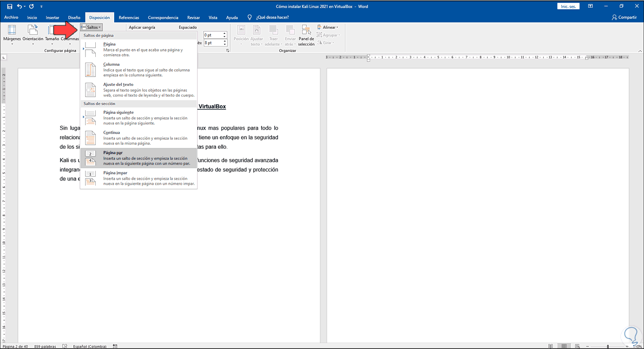Open the Orientación page orientation menu
Screen dimensions: 644x349
click(x=33, y=35)
